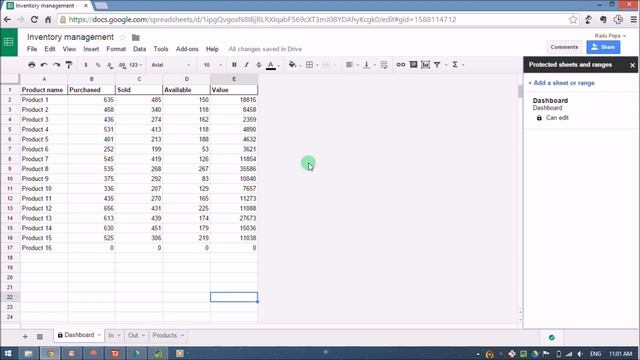Viewport: 640px width, 360px height.
Task: Open the Add-ons menu
Action: [x=187, y=49]
